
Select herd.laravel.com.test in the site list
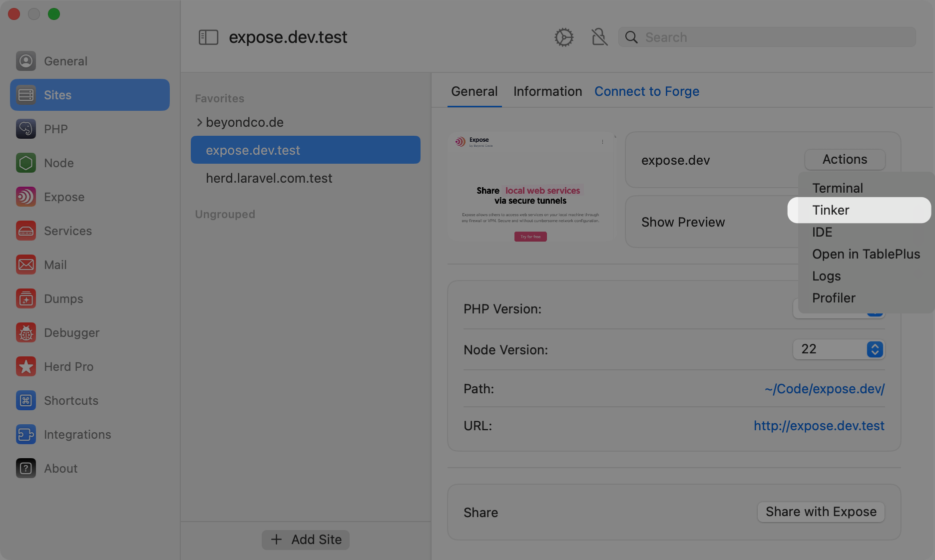306,178
